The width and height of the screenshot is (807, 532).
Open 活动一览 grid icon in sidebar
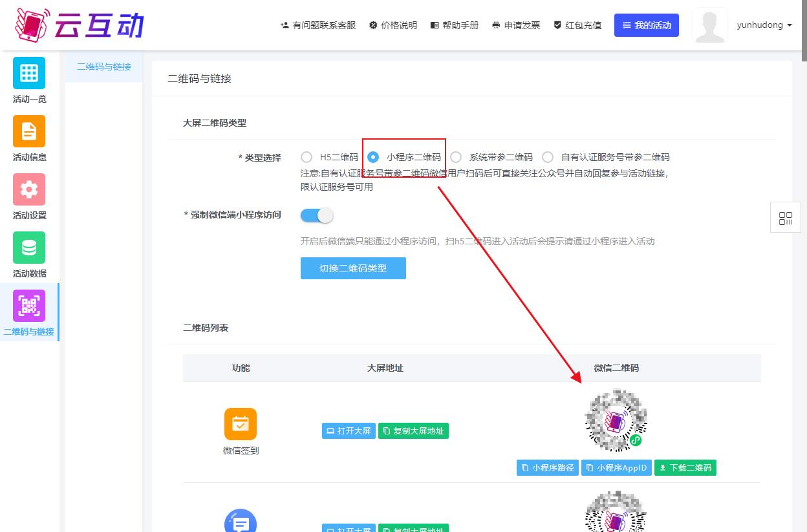29,73
